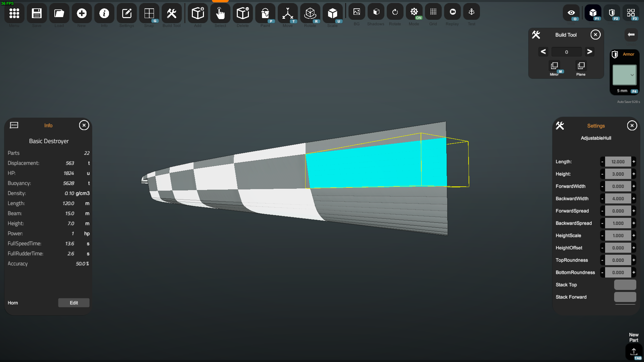Viewport: 644px width, 362px height.
Task: Click the Delete part tool
Action: click(243, 13)
